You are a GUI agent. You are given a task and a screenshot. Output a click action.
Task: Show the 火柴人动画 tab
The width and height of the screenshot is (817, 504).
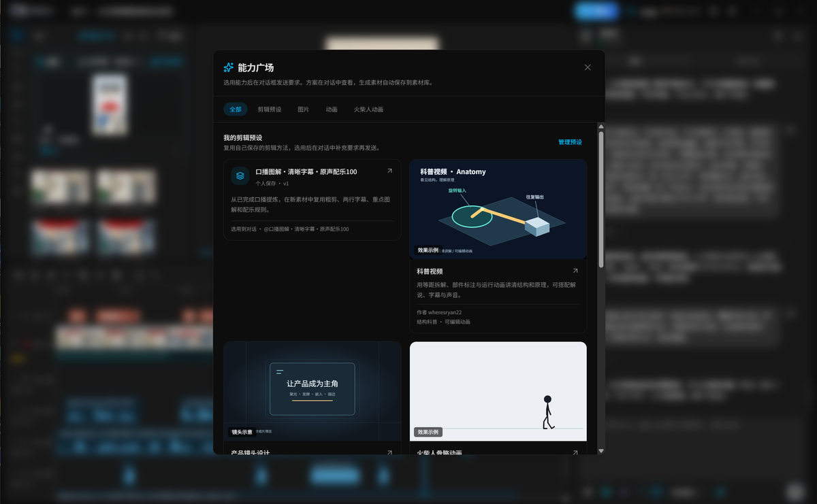[x=368, y=109]
